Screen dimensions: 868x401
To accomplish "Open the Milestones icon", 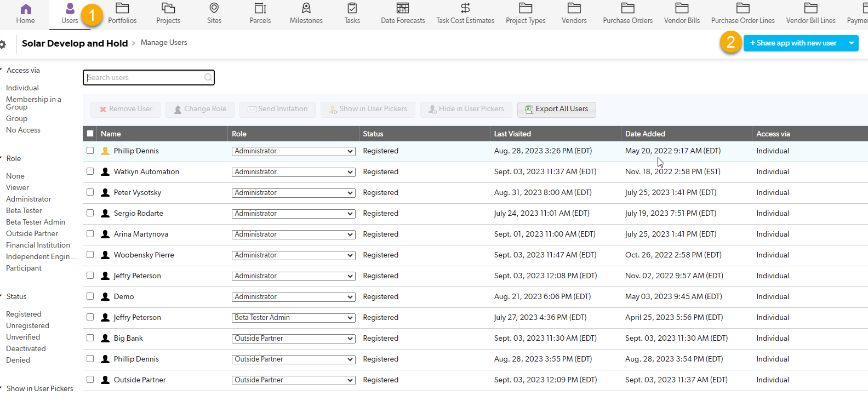I will 306,8.
